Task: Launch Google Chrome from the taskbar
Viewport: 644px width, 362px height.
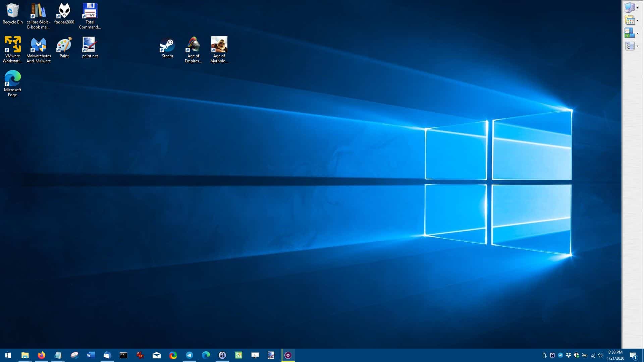Action: [x=173, y=355]
